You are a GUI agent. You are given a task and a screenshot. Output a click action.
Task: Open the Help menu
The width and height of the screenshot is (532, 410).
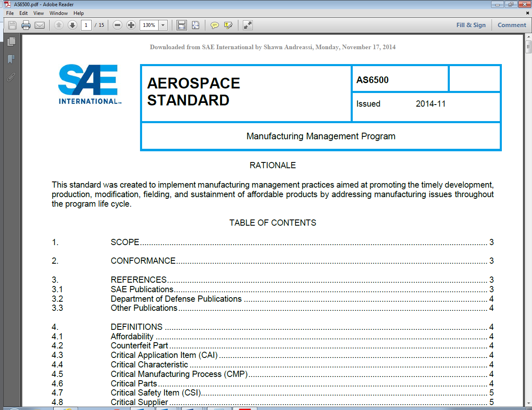(x=78, y=13)
